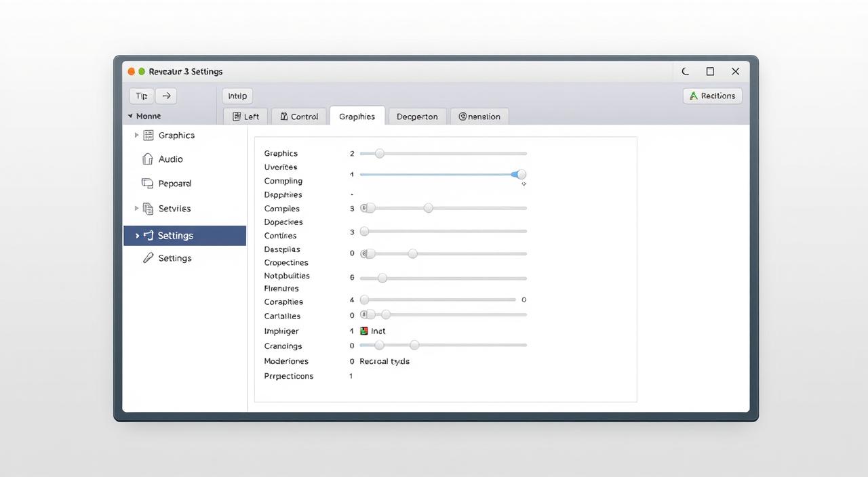This screenshot has width=868, height=477.
Task: Expand the Graphics tree item arrow
Action: click(136, 136)
